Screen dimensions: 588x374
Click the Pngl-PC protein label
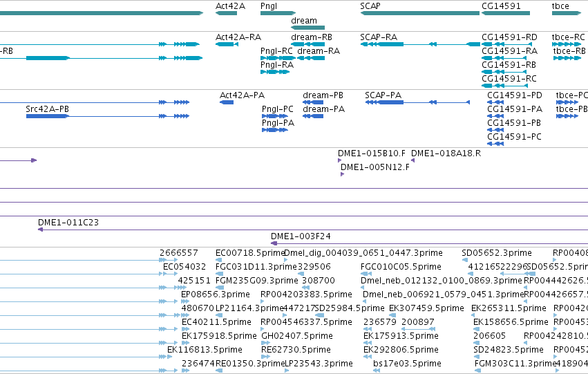[x=278, y=109]
